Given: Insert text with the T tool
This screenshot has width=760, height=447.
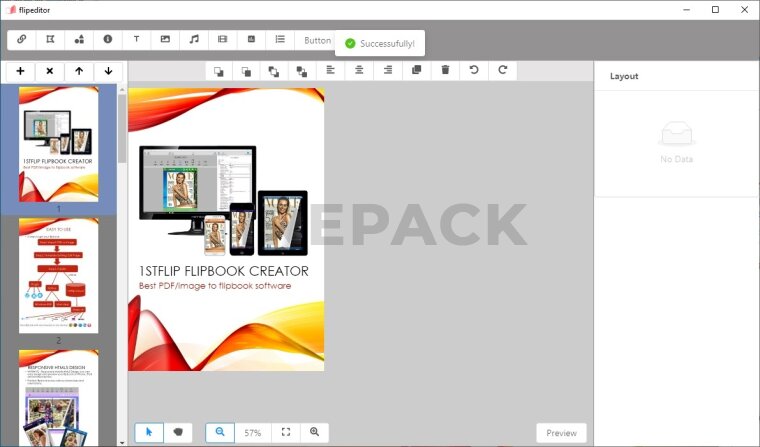Looking at the screenshot, I should pyautogui.click(x=136, y=40).
